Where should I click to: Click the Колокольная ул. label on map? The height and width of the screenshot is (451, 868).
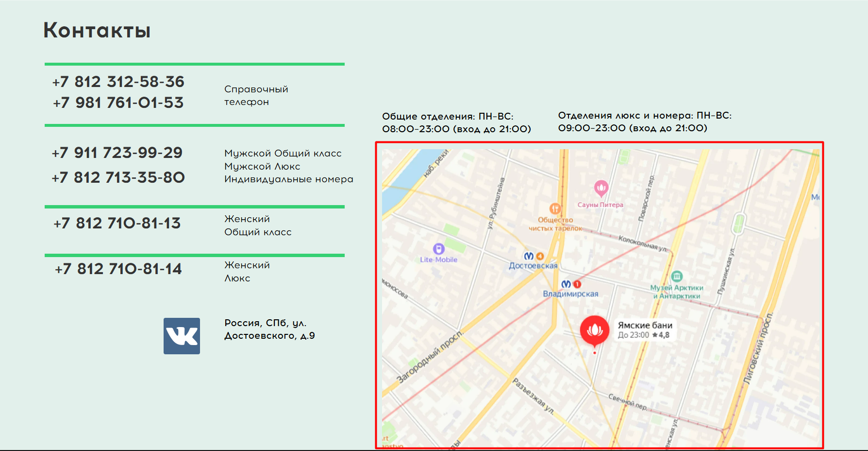click(643, 243)
